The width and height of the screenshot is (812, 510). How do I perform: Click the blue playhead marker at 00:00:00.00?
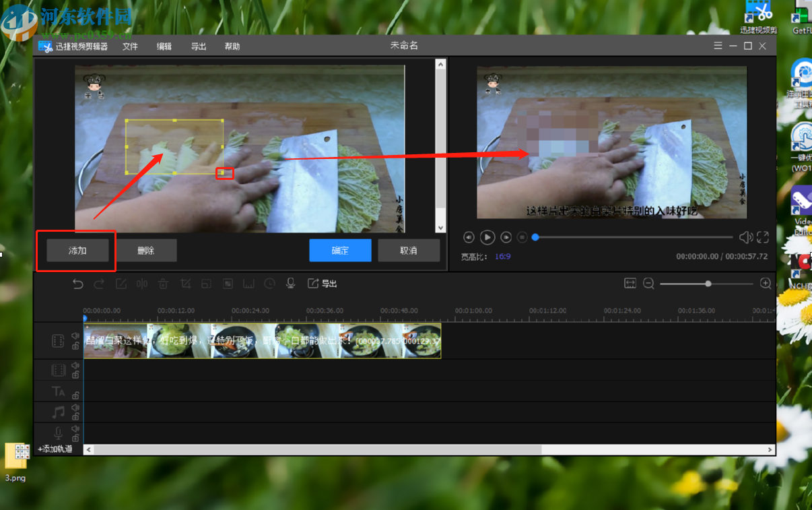(85, 317)
